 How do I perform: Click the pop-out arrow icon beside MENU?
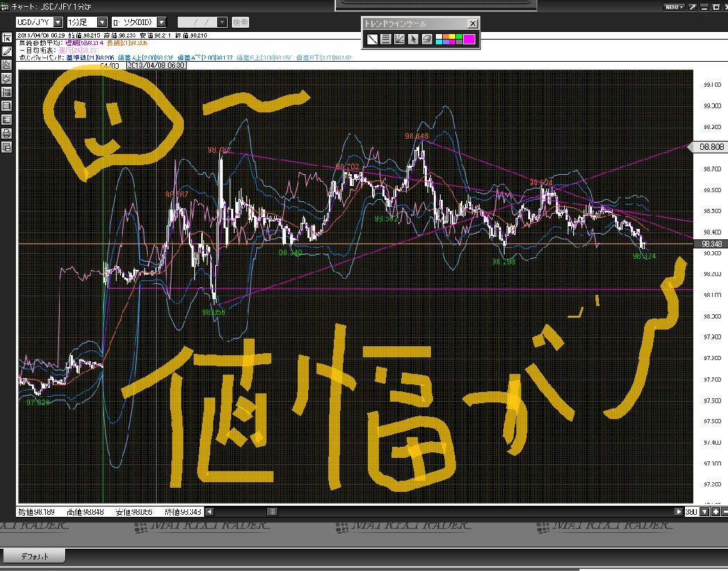pos(692,7)
